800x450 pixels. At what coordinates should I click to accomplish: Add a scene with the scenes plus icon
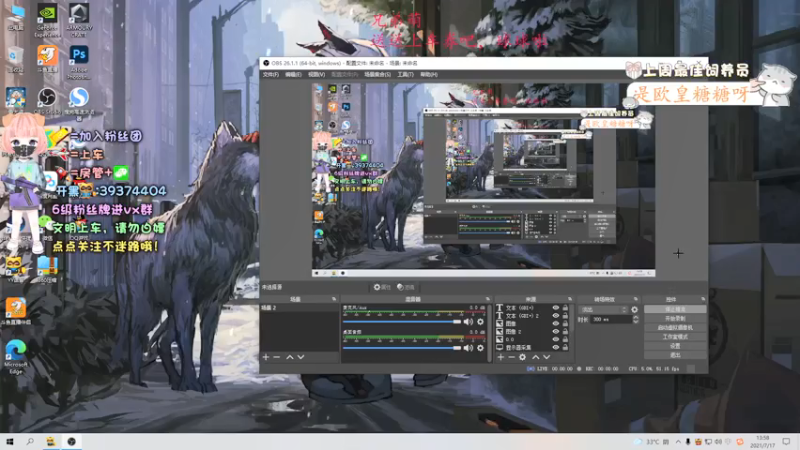pos(266,357)
